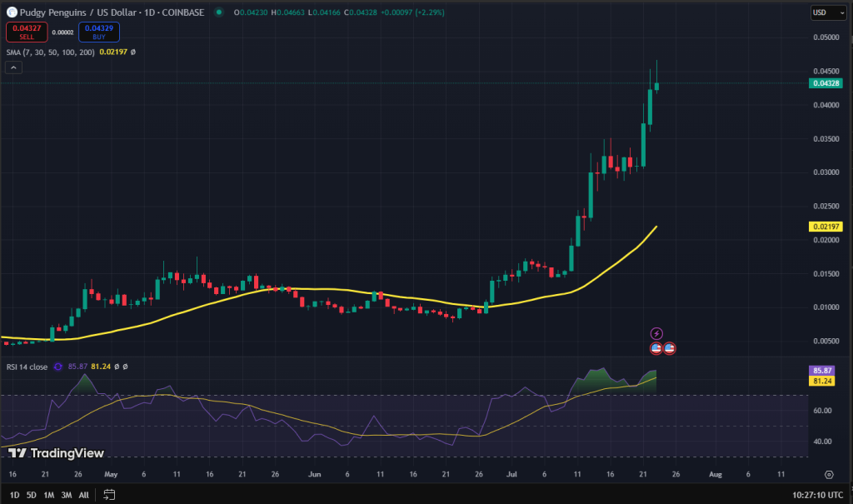The width and height of the screenshot is (853, 504).
Task: Click the RSI 14 close legend label
Action: tap(27, 367)
